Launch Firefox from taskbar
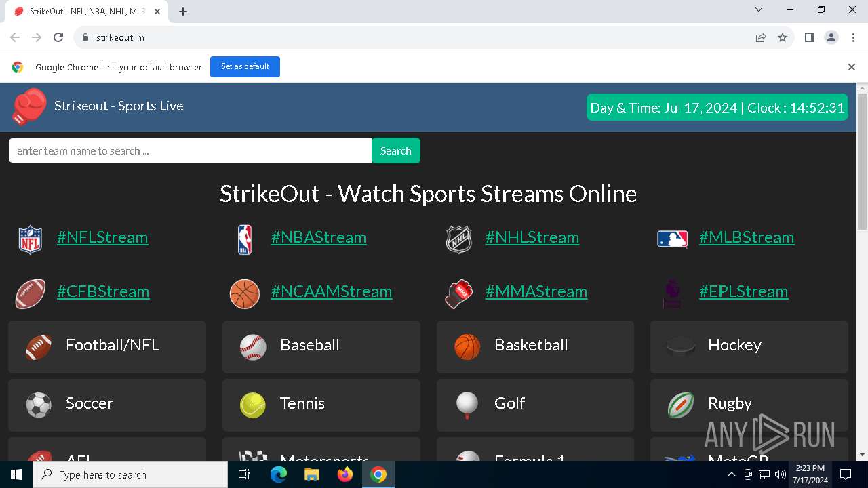 click(x=345, y=474)
